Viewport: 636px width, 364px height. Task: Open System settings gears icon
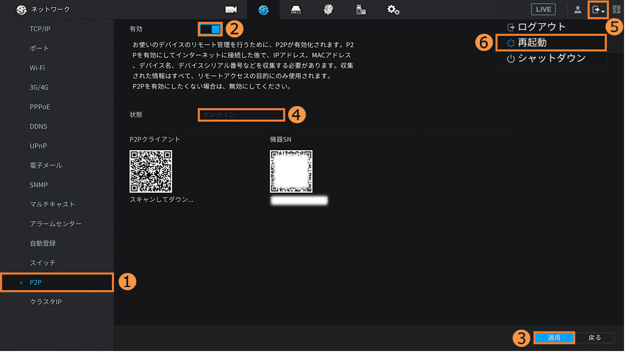click(x=393, y=10)
